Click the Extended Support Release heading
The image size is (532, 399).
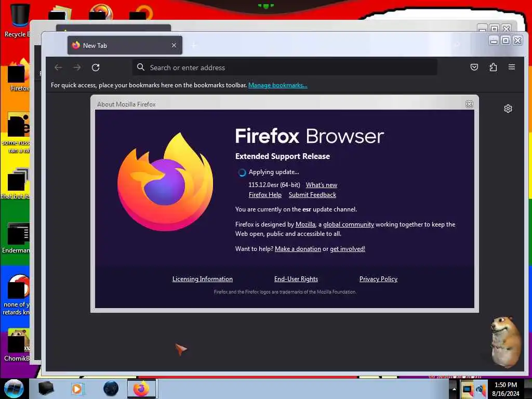tap(283, 156)
